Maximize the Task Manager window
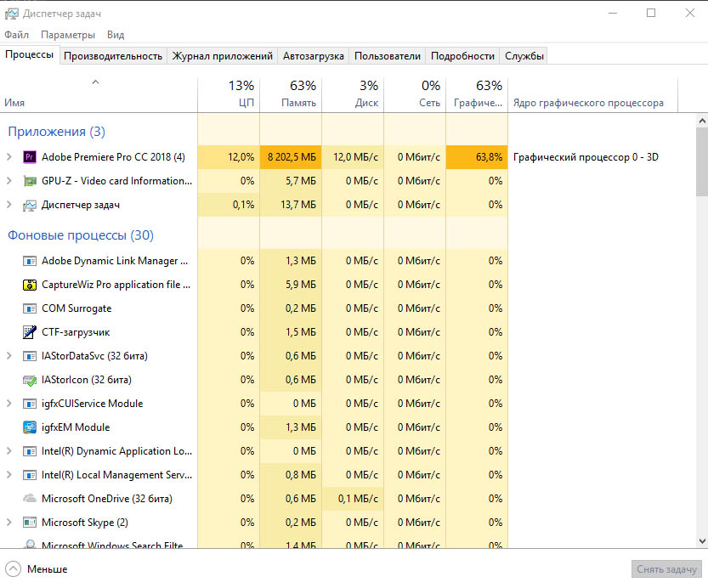 [x=651, y=13]
